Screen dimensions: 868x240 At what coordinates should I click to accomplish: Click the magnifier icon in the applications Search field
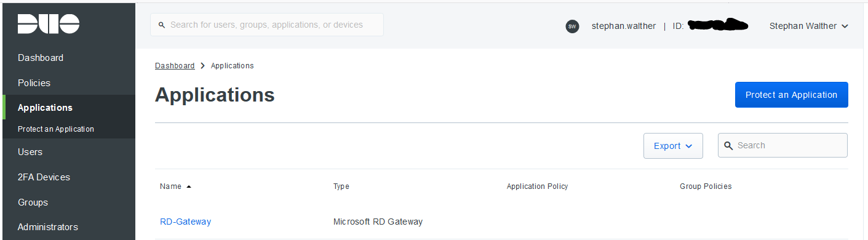728,146
